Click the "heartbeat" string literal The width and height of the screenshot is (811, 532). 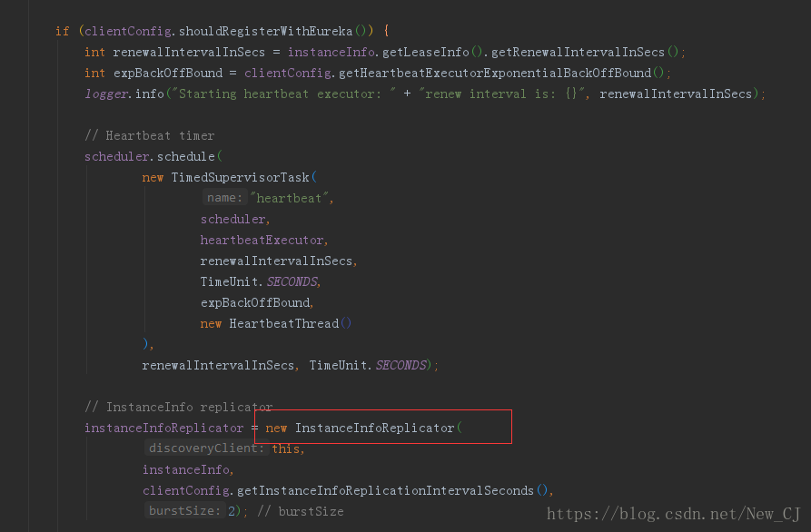290,199
